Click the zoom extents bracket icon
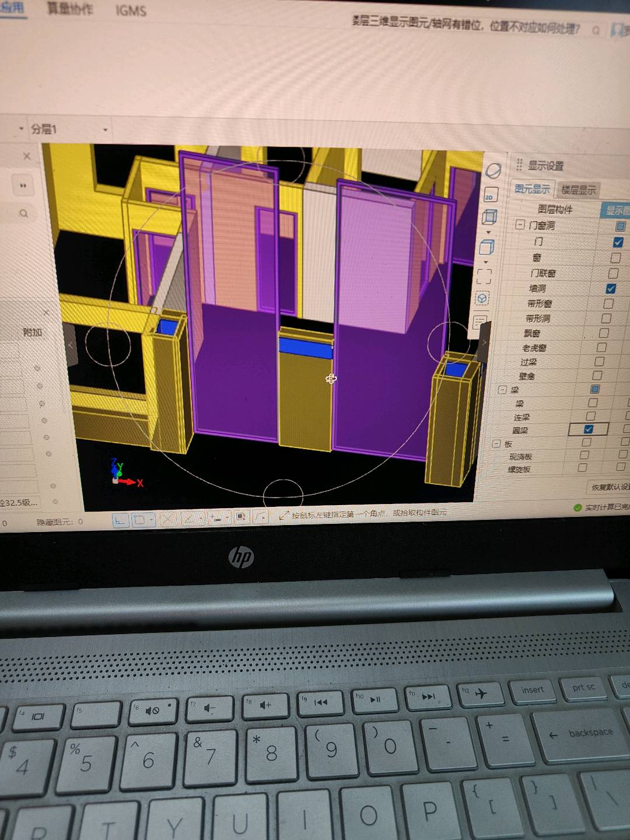Viewport: 630px width, 840px height. click(x=484, y=276)
